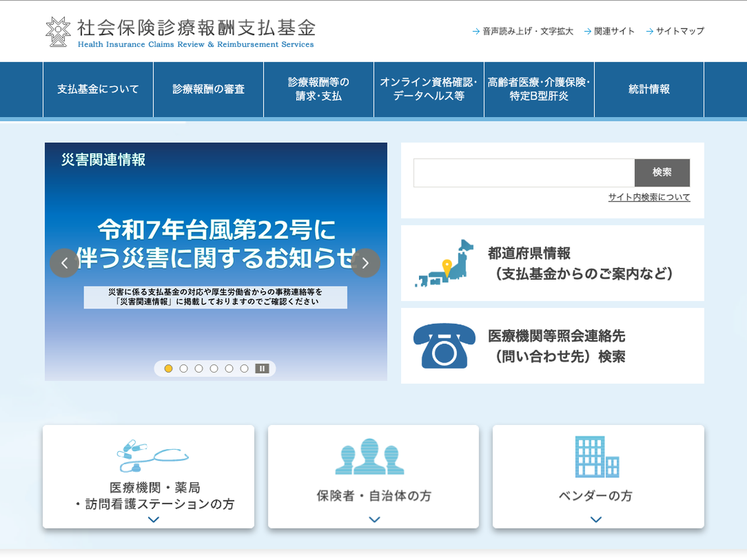Advance to the next carousel slide
Screen dimensions: 747x560
tap(365, 263)
